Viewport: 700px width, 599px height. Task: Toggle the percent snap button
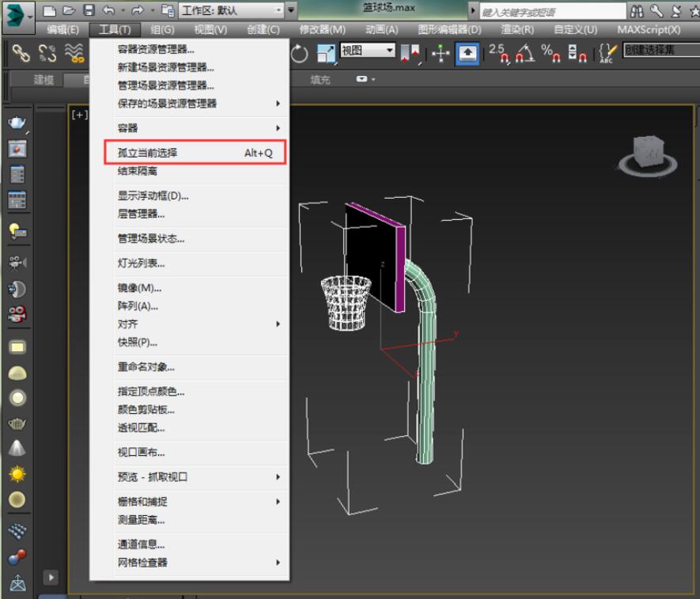(x=550, y=53)
